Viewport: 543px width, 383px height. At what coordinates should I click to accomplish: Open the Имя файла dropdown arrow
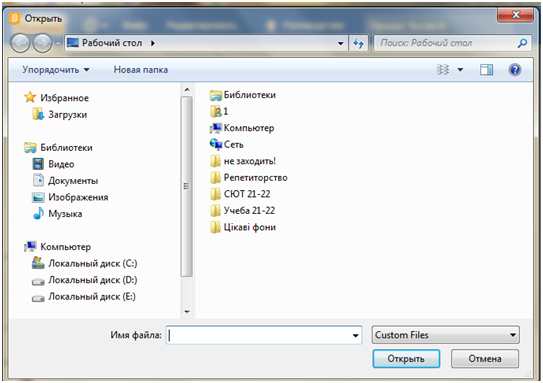coord(355,335)
